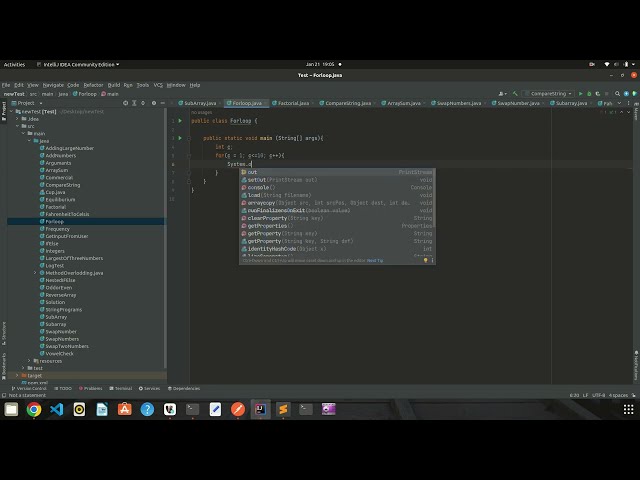Click Run with Coverage icon in toolbar
The image size is (640, 480).
click(x=598, y=93)
